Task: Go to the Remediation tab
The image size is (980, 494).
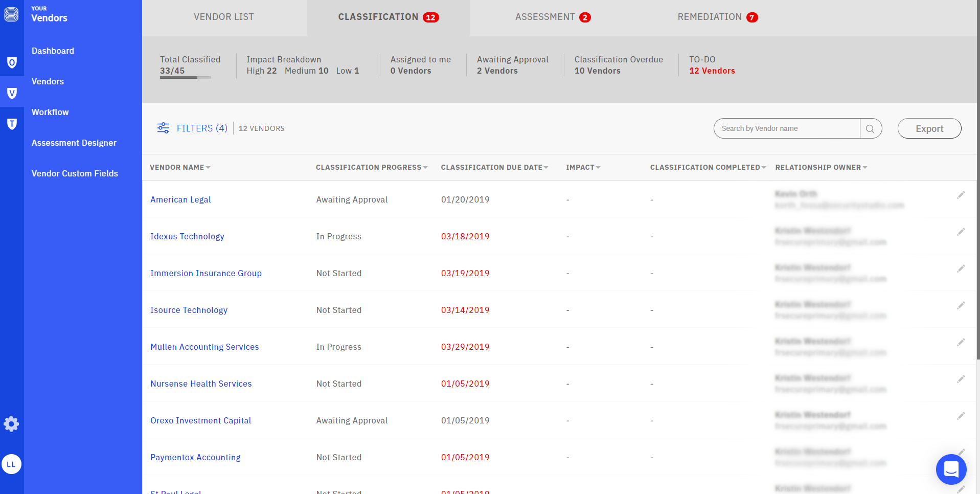Action: (x=717, y=17)
